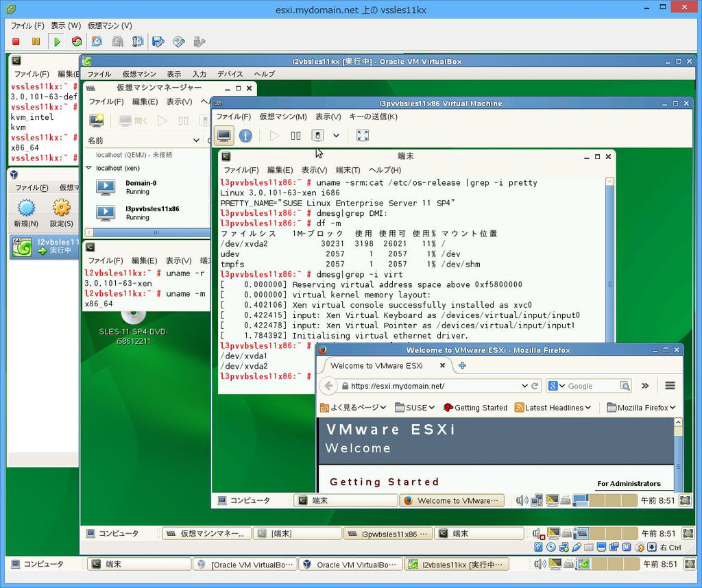Expand the shutdown options arrow in l3pvvbsles11x86 toolbar

point(336,135)
